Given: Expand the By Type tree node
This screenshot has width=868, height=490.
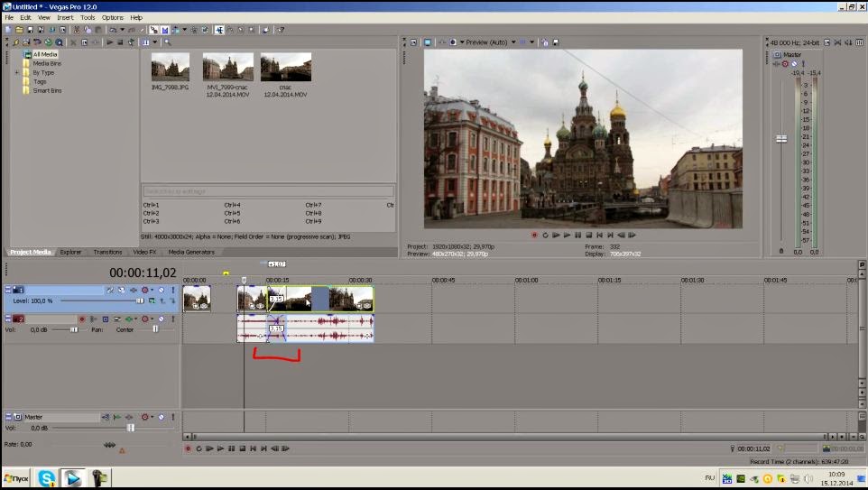Looking at the screenshot, I should click(16, 72).
